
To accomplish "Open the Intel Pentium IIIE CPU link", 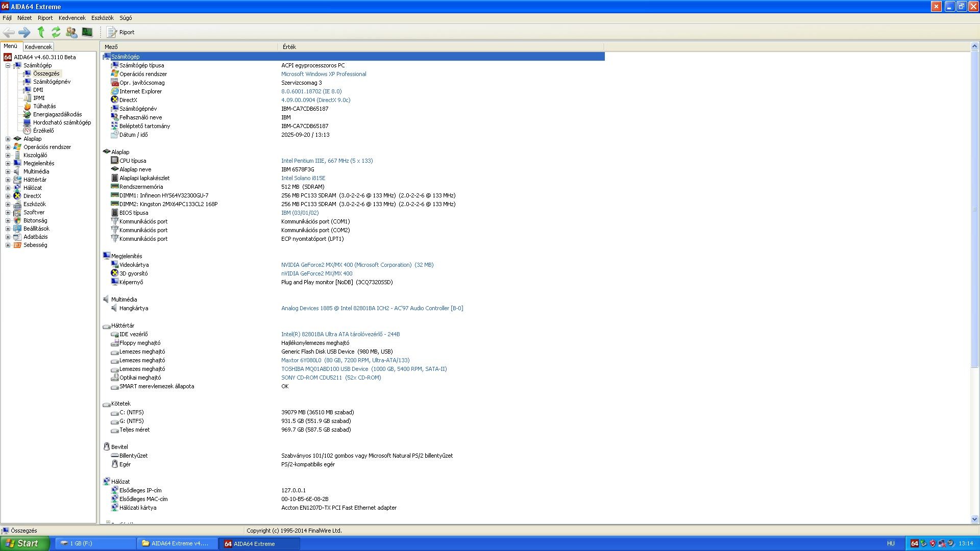I will coord(327,161).
